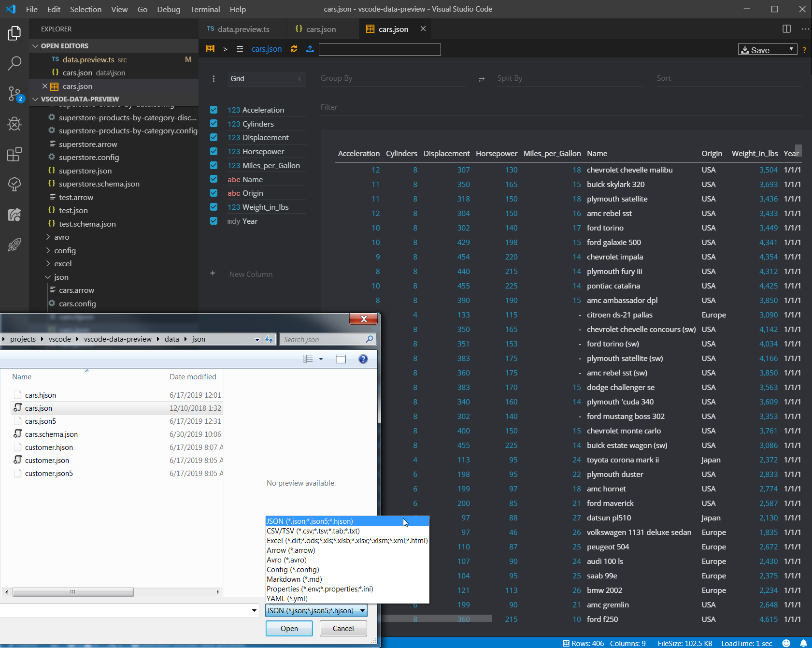Uncheck the Year column checkbox
The width and height of the screenshot is (812, 648).
pyautogui.click(x=214, y=221)
